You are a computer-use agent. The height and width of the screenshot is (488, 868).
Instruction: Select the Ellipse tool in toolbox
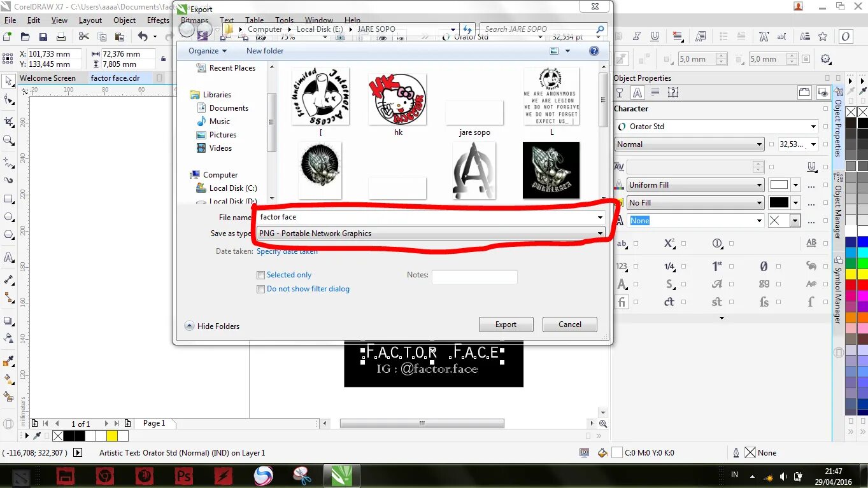pyautogui.click(x=8, y=216)
